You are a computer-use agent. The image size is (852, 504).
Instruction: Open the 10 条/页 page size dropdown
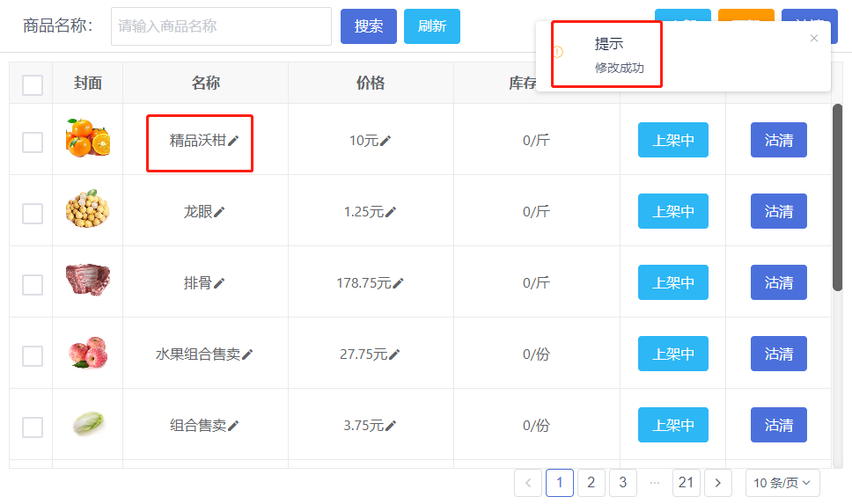782,483
